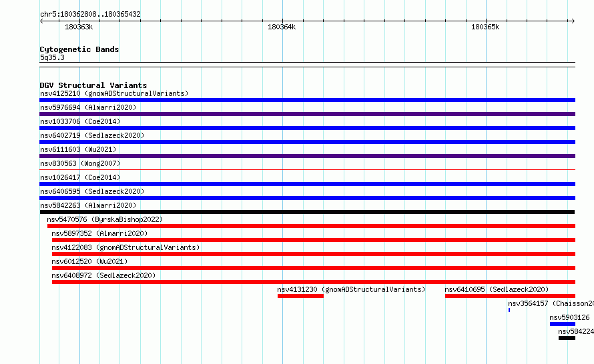
Task: Click the red bar under nsv5470576
Action: 312,226
